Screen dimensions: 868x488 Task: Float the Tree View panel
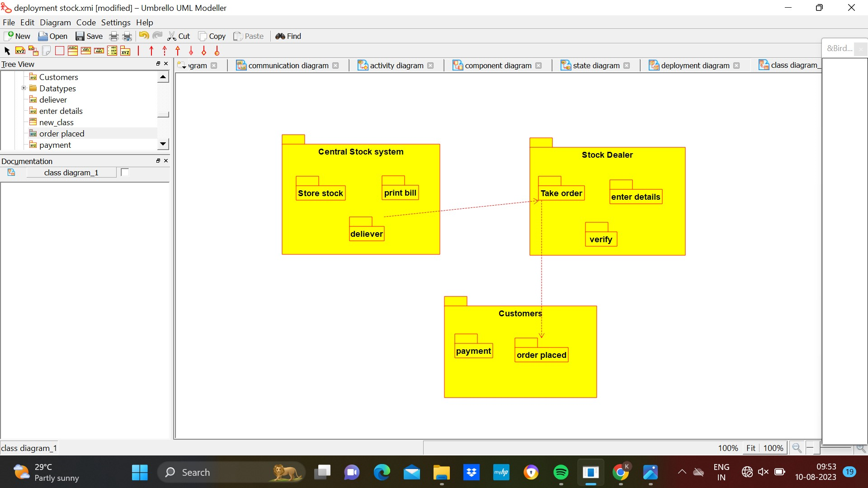coord(158,64)
